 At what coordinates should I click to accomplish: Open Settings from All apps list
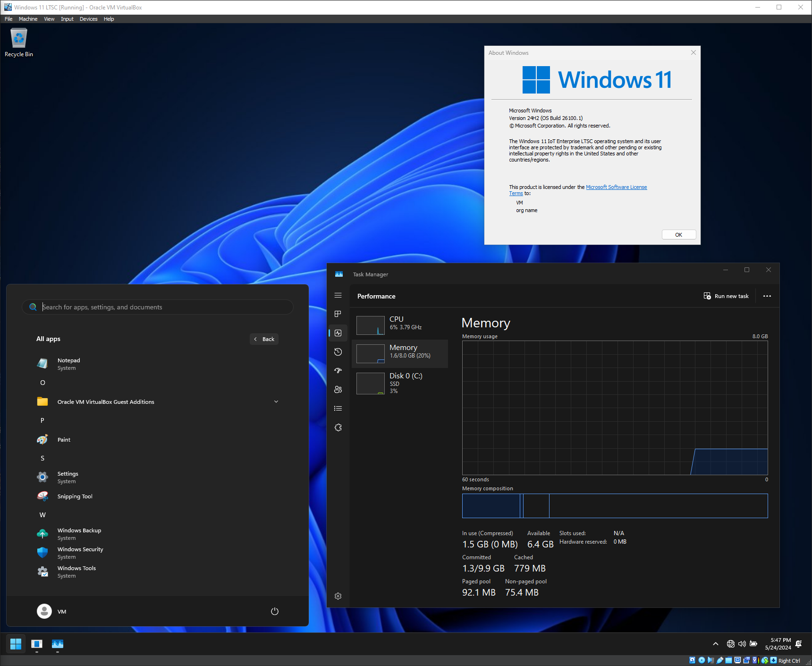point(158,477)
